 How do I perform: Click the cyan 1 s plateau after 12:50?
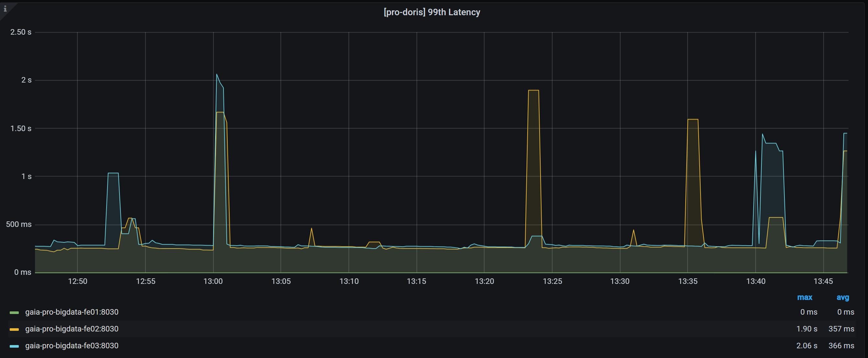click(x=113, y=173)
